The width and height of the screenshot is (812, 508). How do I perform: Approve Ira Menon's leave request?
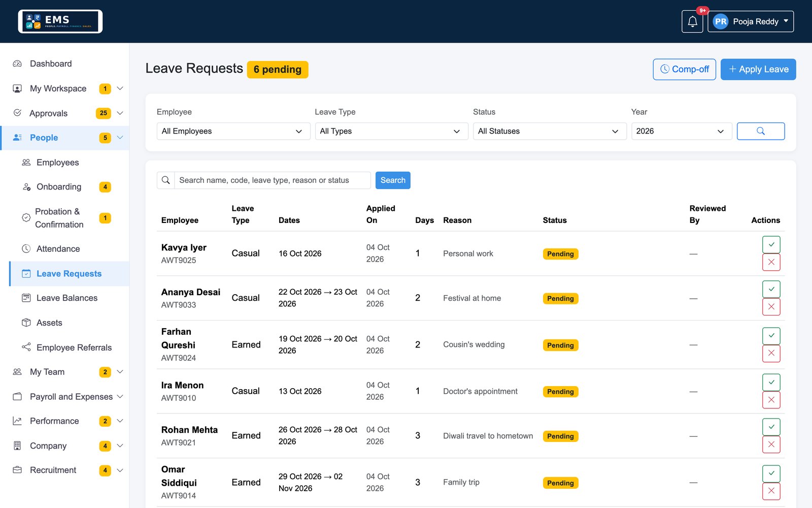[x=771, y=382]
